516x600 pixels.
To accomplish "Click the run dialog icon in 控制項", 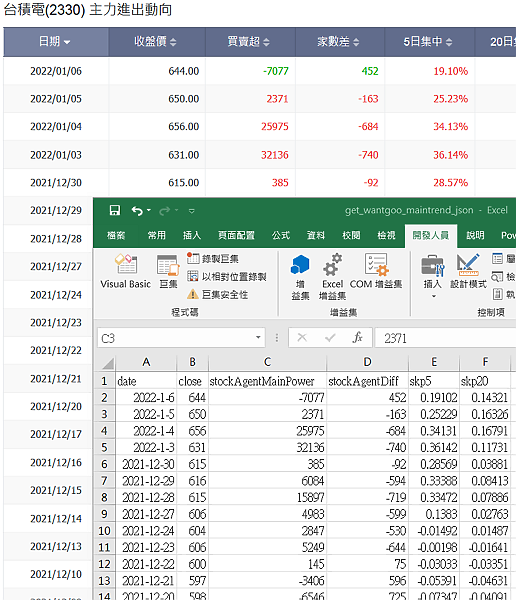I will [x=497, y=294].
